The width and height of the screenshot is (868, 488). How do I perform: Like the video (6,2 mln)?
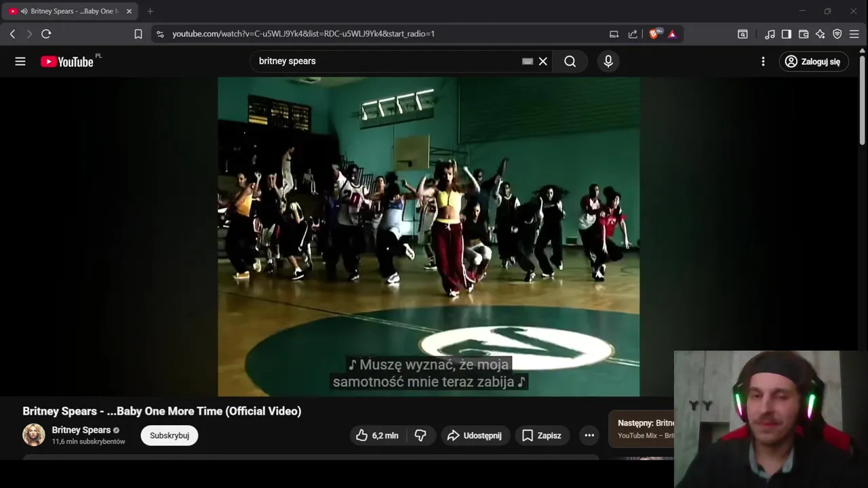click(x=377, y=435)
